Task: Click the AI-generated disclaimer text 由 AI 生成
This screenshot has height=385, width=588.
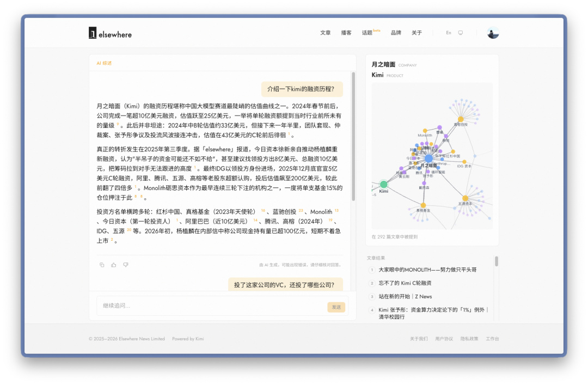Action: (301, 265)
